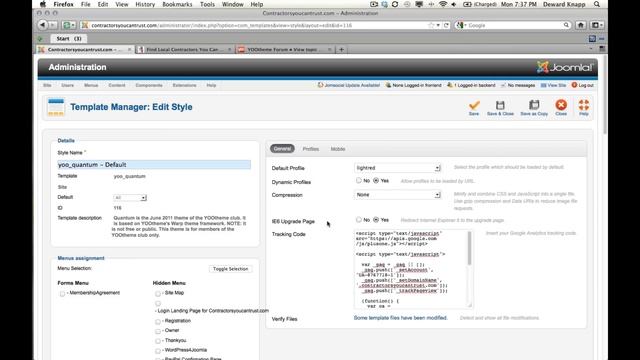This screenshot has width=640, height=360.
Task: Click the Save as Copy icon
Action: click(x=534, y=105)
